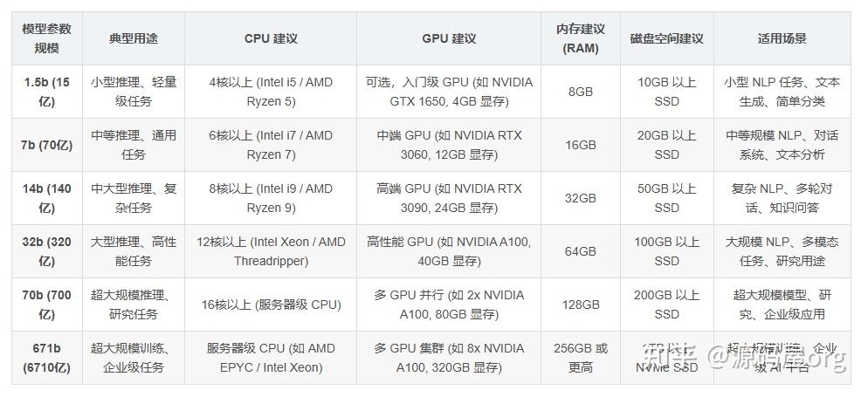Viewport: 868px width, 397px height.
Task: Click the 100GB 以上 SSD disk cell
Action: pyautogui.click(x=666, y=251)
